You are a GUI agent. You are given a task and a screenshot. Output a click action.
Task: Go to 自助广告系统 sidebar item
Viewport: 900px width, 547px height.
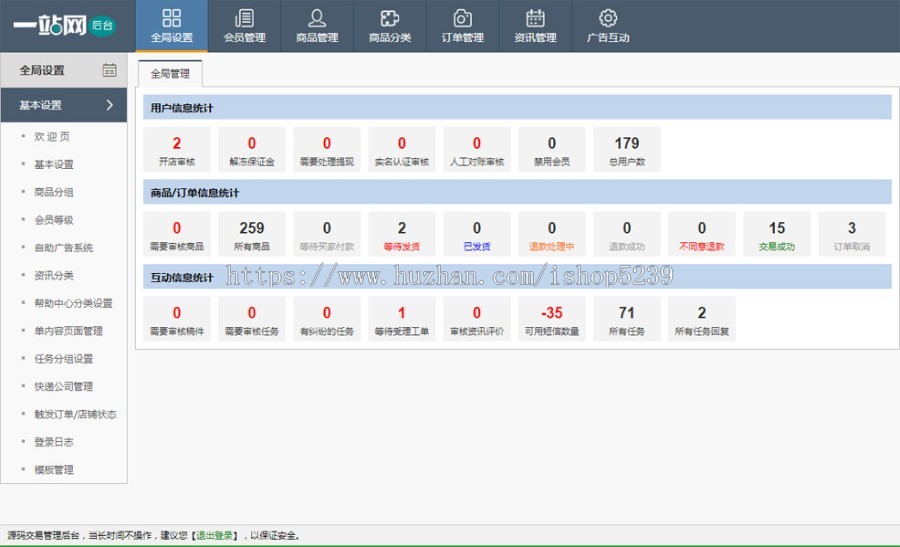pos(63,248)
